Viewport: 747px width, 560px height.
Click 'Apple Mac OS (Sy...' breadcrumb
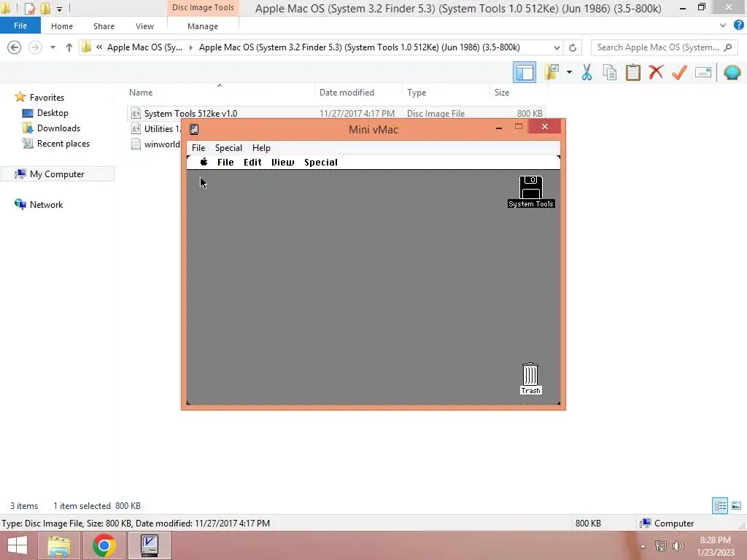(x=145, y=47)
